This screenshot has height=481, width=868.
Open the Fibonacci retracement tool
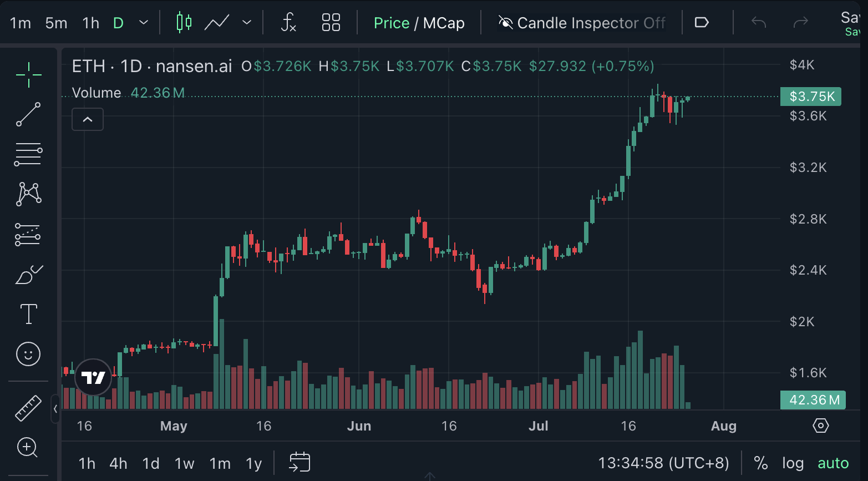pyautogui.click(x=28, y=155)
